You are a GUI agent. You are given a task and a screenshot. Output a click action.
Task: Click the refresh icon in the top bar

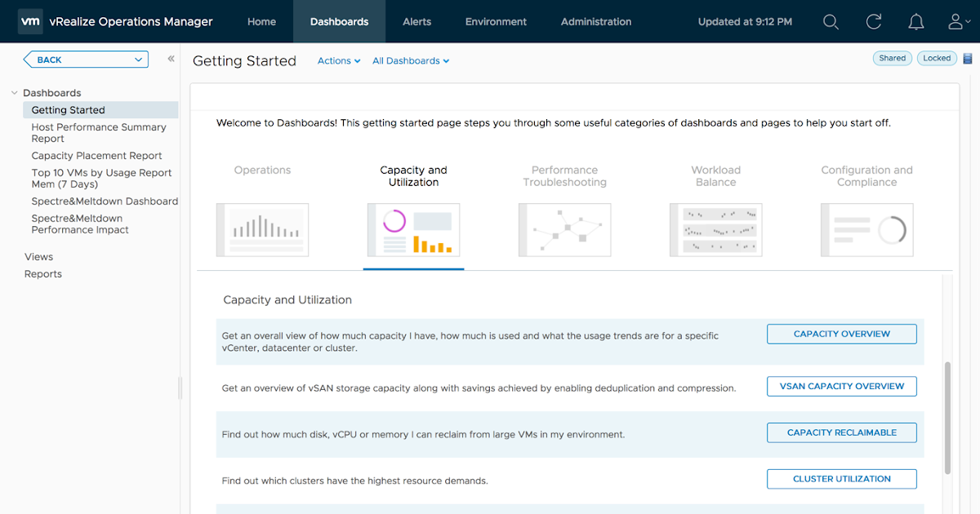point(873,22)
